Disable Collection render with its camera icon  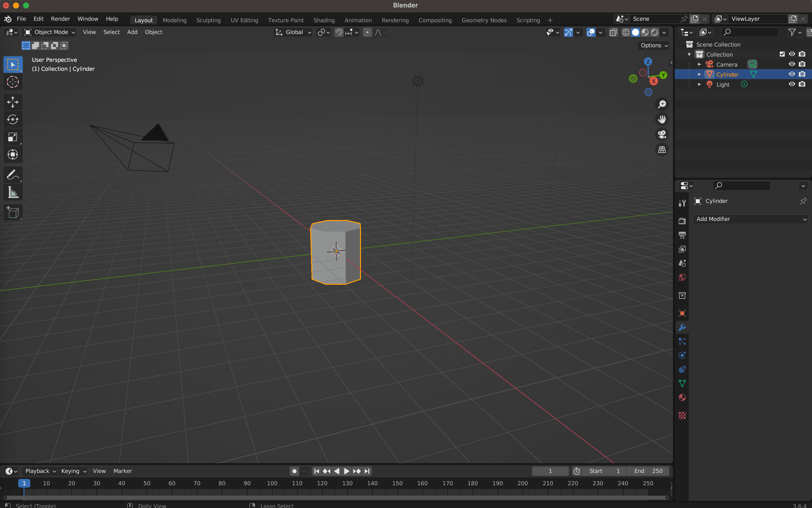(802, 54)
